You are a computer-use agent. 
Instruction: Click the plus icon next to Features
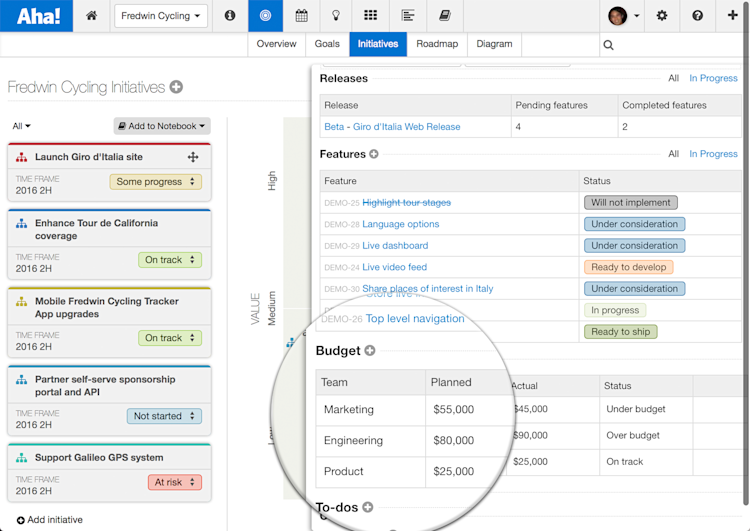click(374, 154)
